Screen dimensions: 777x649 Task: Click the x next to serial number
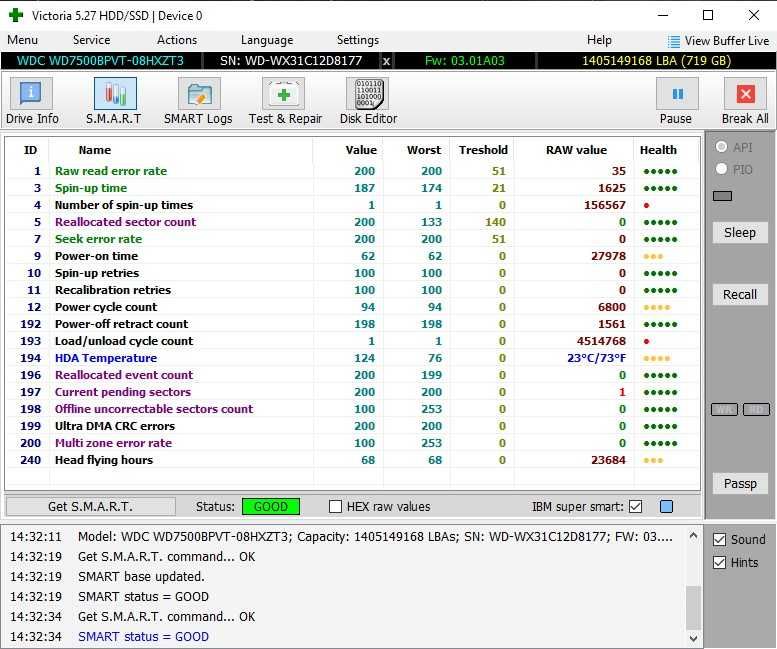tap(387, 61)
